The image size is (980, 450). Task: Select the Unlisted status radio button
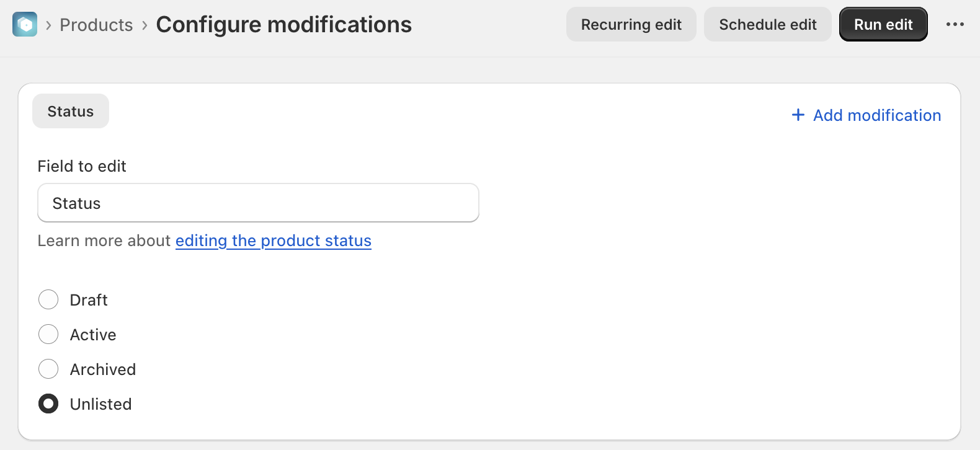tap(48, 404)
